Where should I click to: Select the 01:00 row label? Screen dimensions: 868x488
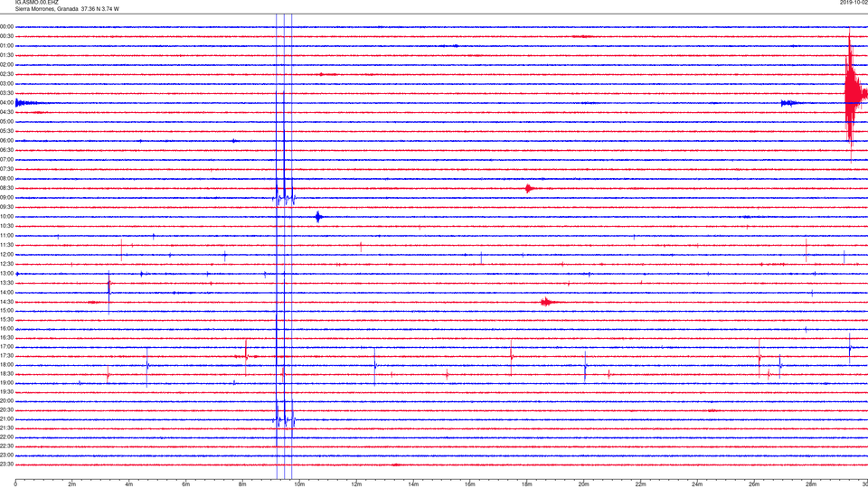[x=6, y=46]
